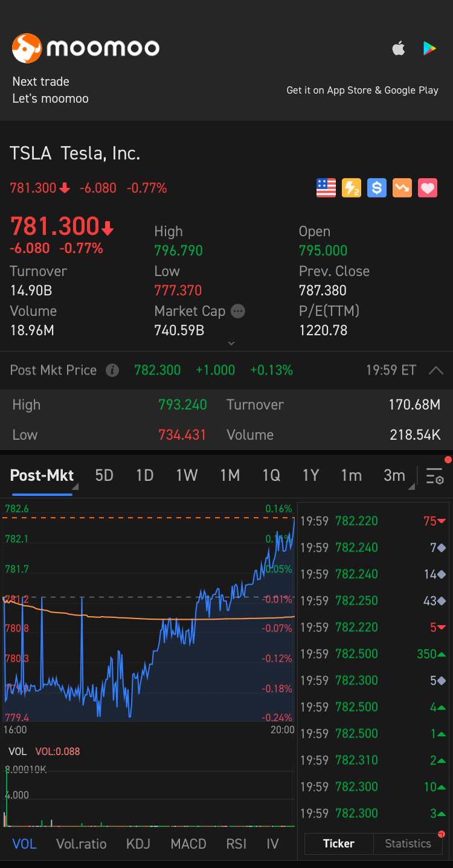Open the Post-Mkt session dropdown
The width and height of the screenshot is (453, 868).
(44, 475)
